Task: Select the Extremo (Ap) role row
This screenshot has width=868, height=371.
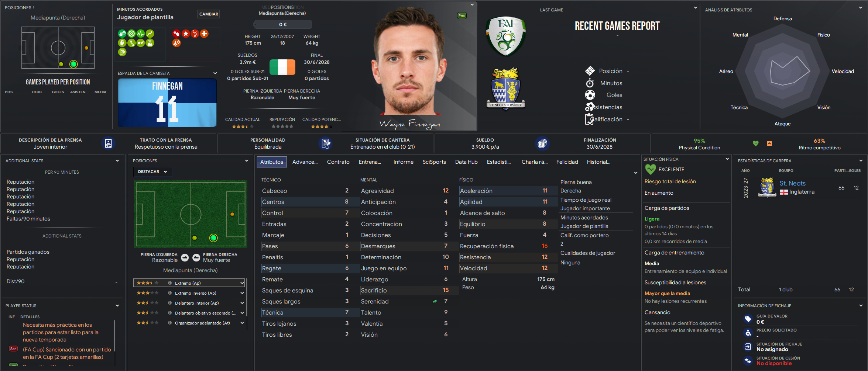Action: point(189,283)
